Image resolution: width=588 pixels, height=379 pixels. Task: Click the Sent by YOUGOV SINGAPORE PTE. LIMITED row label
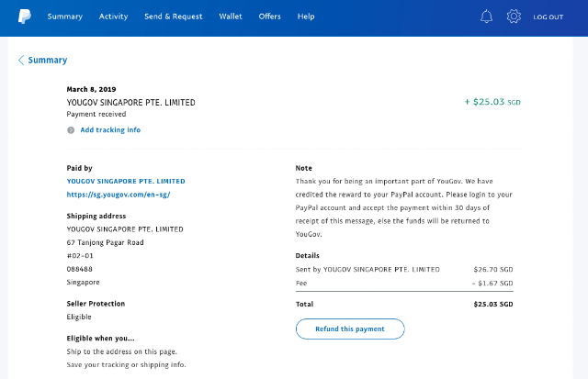pyautogui.click(x=367, y=269)
